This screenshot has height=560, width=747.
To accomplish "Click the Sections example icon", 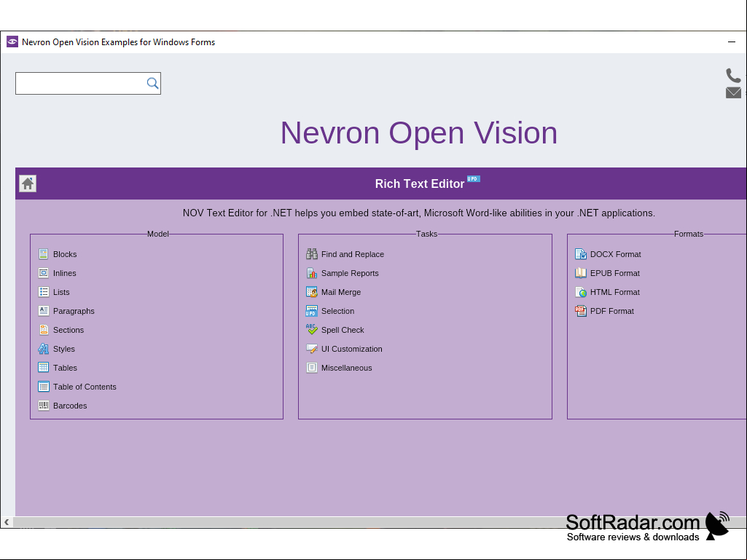I will click(43, 330).
